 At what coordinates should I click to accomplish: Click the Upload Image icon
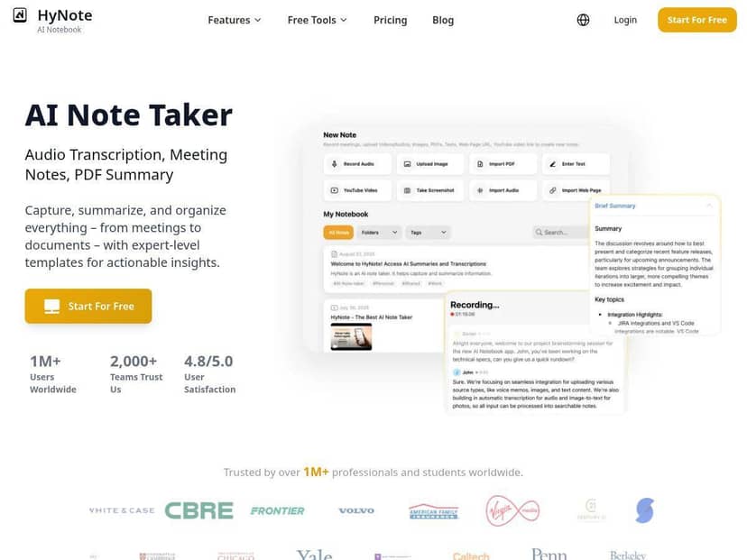pyautogui.click(x=406, y=165)
